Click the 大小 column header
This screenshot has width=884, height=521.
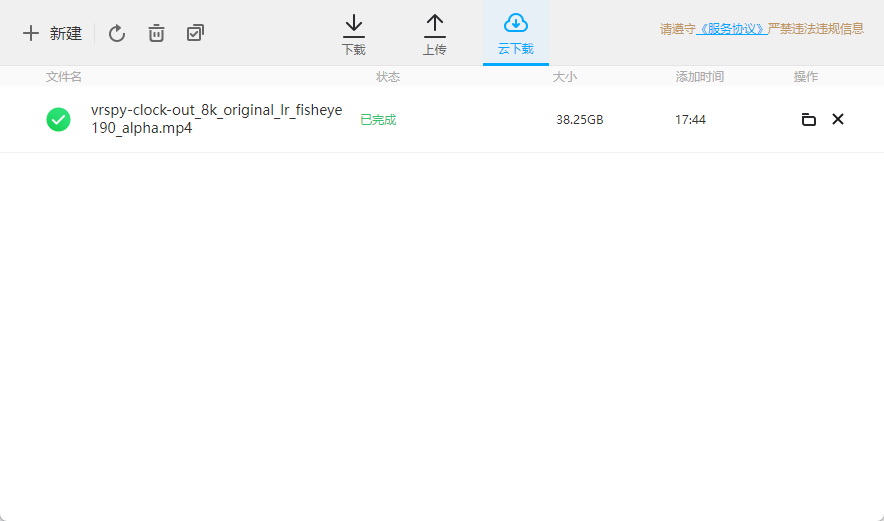tap(564, 77)
